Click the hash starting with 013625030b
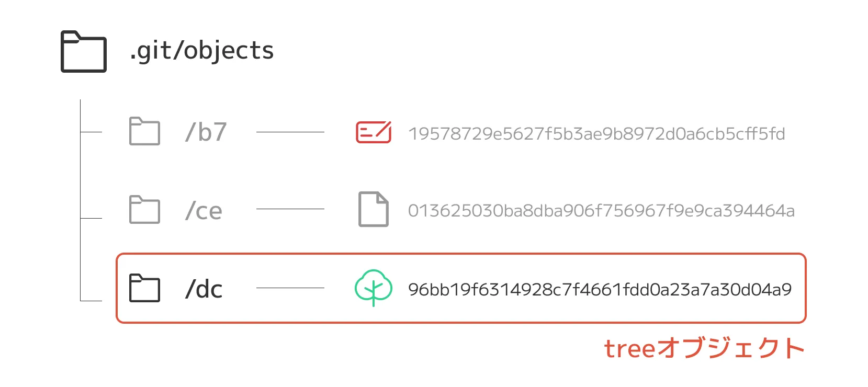The width and height of the screenshot is (868, 387). coord(601,211)
